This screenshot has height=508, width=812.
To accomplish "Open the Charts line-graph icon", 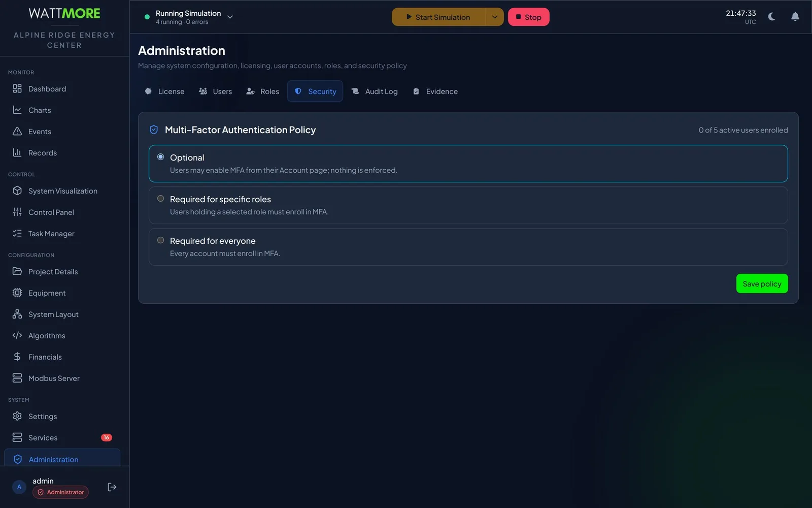I will pos(17,110).
